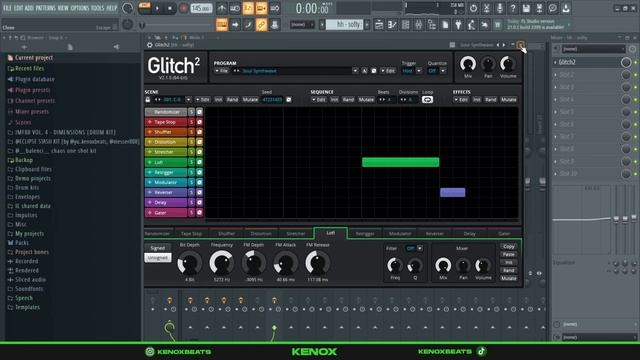Switch to the Distortion effect tab
This screenshot has width=640, height=360.
point(261,234)
